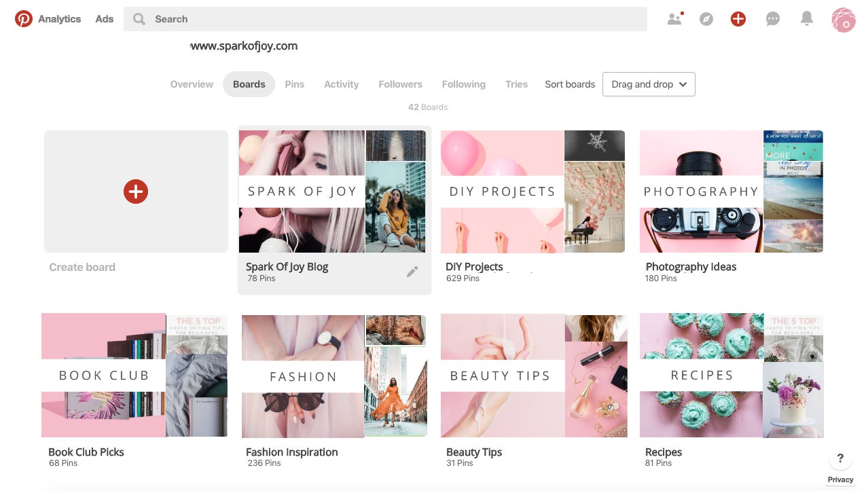Edit the Spark Of Joy Blog board
The height and width of the screenshot is (491, 868).
coord(412,271)
